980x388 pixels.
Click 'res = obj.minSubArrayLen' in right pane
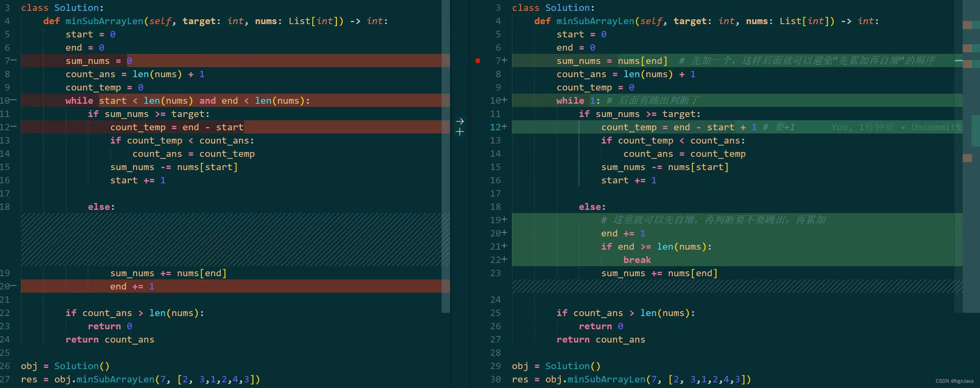pos(579,379)
